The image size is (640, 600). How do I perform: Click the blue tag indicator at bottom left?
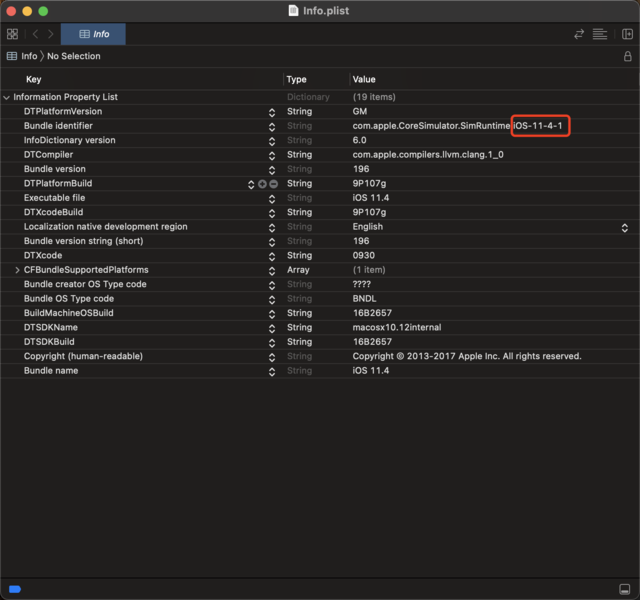point(15,589)
